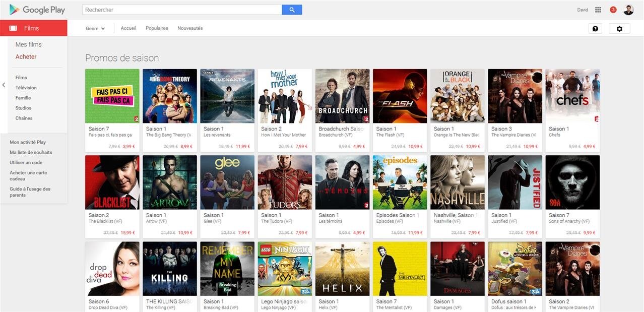Image resolution: width=644 pixels, height=312 pixels.
Task: Go to the Accueil tab
Action: [128, 28]
